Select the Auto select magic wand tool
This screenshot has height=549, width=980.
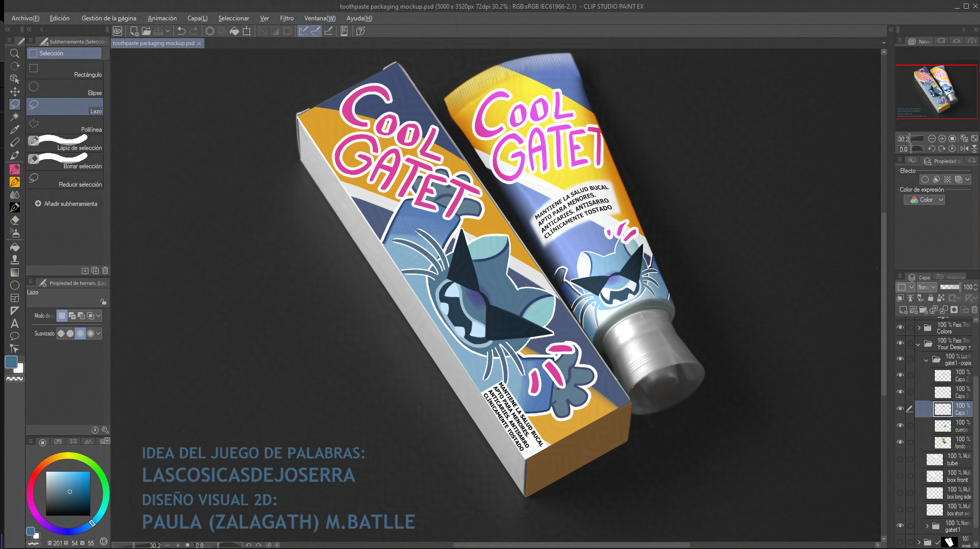tap(15, 117)
